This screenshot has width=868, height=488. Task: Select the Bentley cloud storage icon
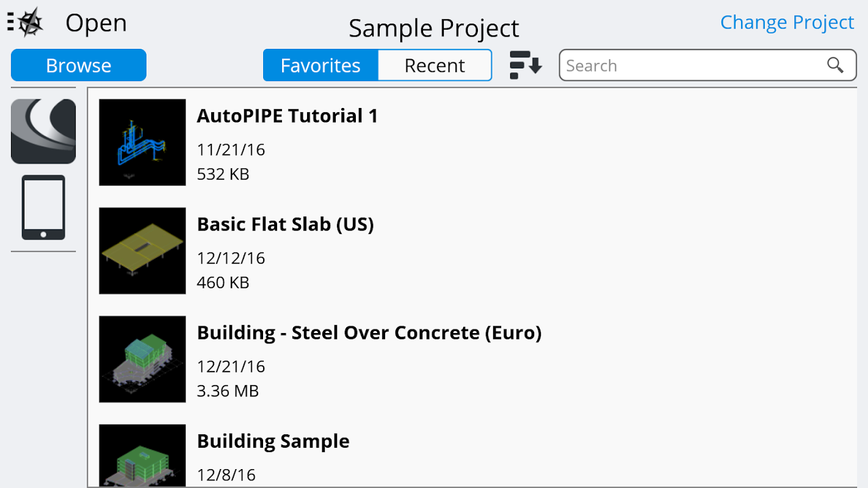(43, 131)
